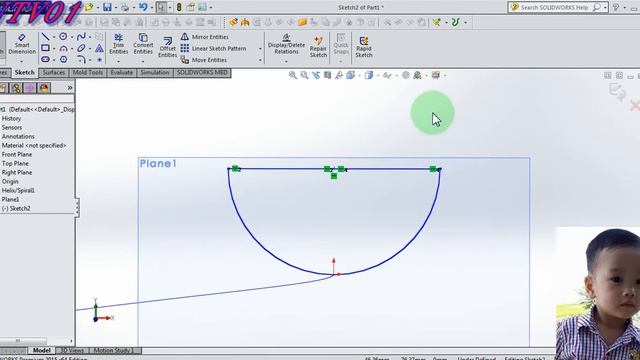Image resolution: width=640 pixels, height=360 pixels.
Task: Select the Model tab at bottom
Action: pyautogui.click(x=42, y=350)
